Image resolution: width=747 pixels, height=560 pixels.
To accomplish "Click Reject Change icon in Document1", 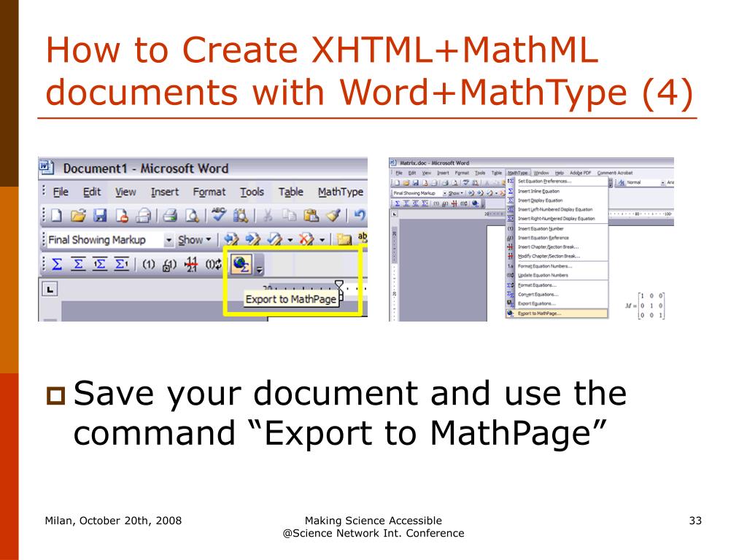I will [x=306, y=239].
